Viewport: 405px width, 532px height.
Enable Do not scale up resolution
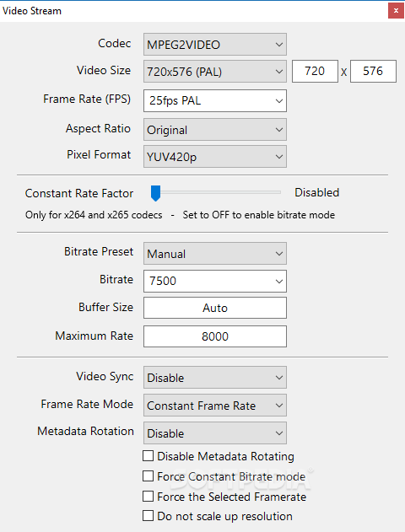148,516
